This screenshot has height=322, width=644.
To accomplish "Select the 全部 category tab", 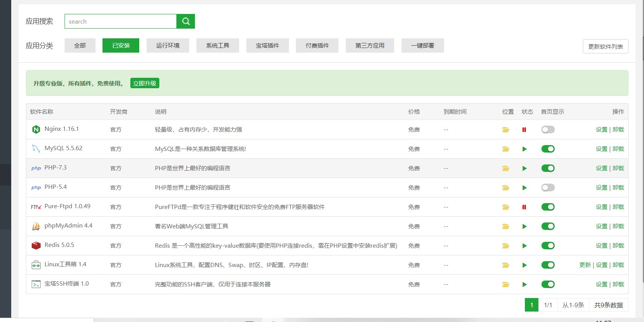I will 80,45.
